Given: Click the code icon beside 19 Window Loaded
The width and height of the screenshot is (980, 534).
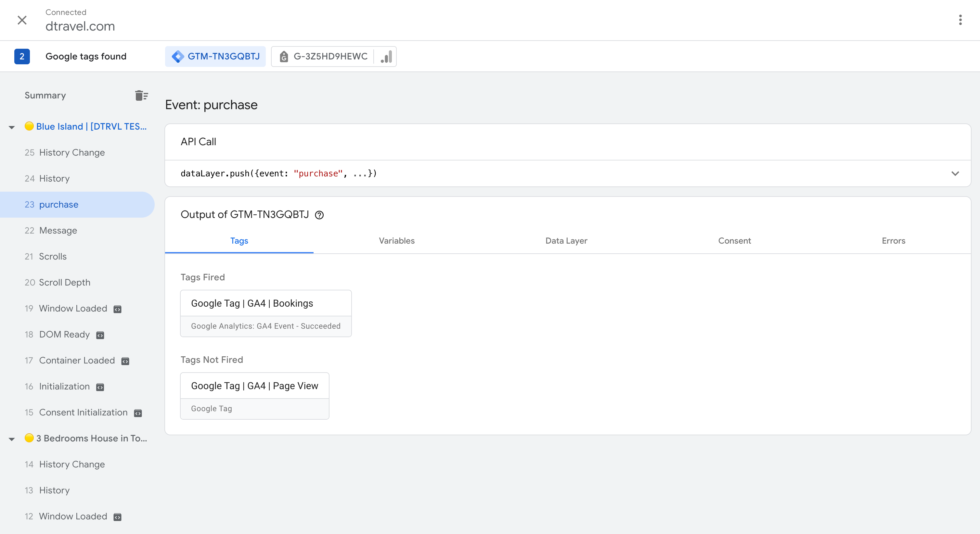Looking at the screenshot, I should [x=118, y=309].
